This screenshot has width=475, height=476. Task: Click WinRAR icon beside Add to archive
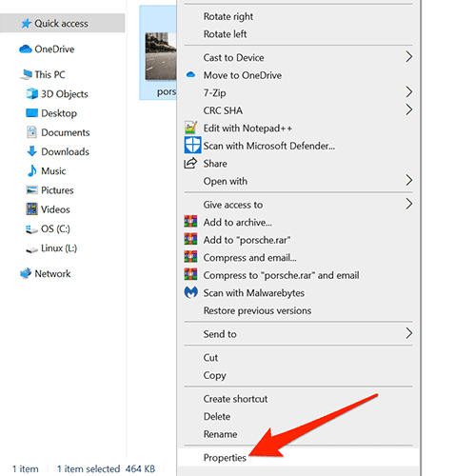click(190, 222)
